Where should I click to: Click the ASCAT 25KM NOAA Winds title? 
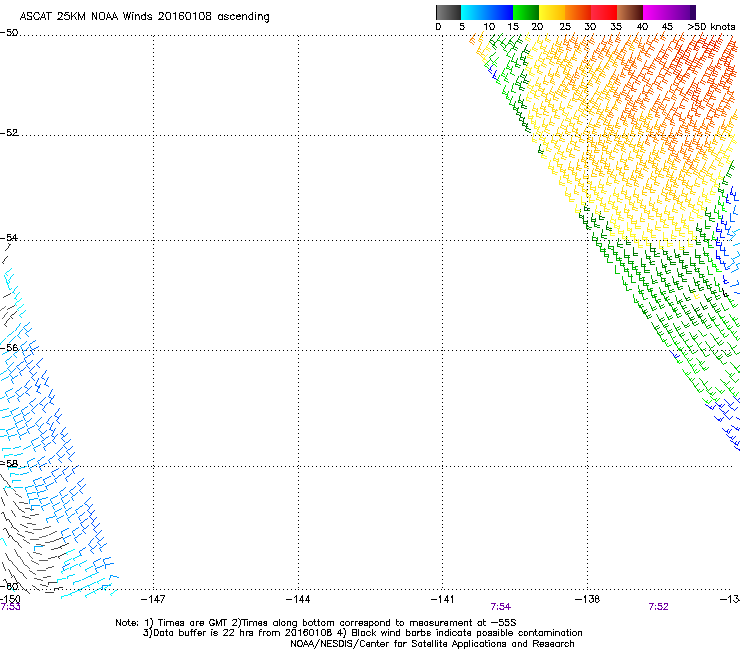click(x=144, y=17)
